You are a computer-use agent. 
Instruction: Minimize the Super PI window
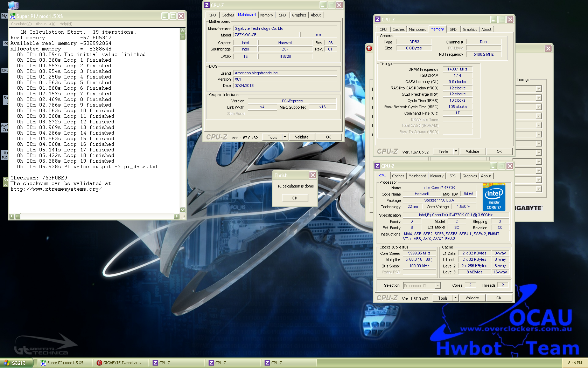point(165,16)
